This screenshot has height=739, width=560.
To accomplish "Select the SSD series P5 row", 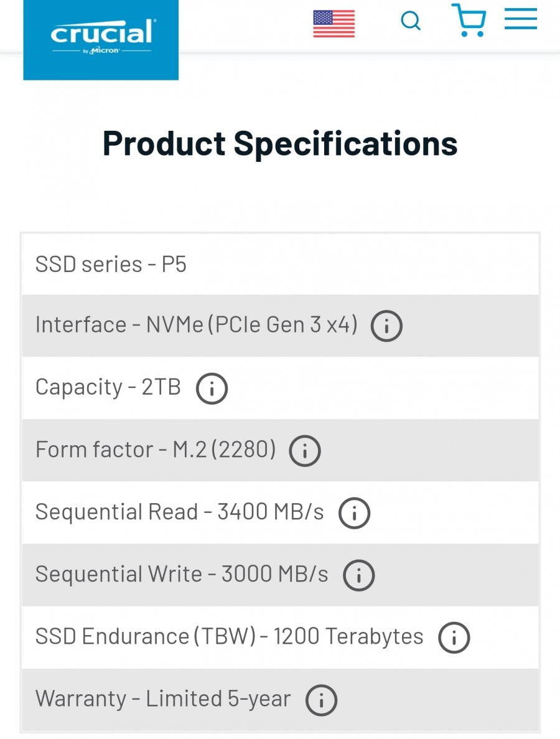I will tap(280, 264).
